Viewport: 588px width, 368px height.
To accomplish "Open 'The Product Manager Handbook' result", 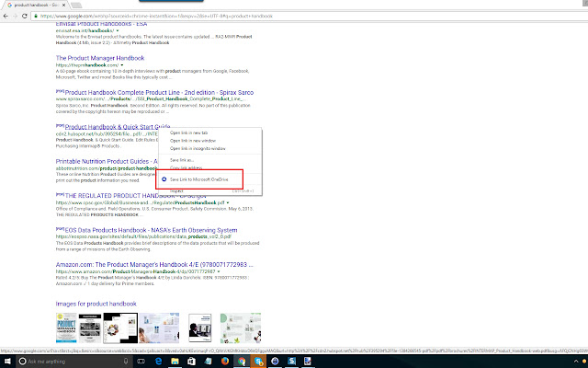I will [x=100, y=58].
